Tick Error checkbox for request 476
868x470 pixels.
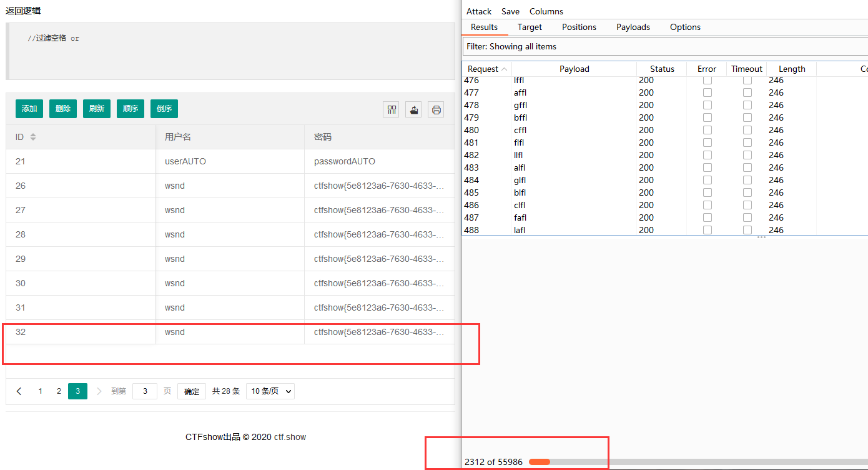point(707,80)
